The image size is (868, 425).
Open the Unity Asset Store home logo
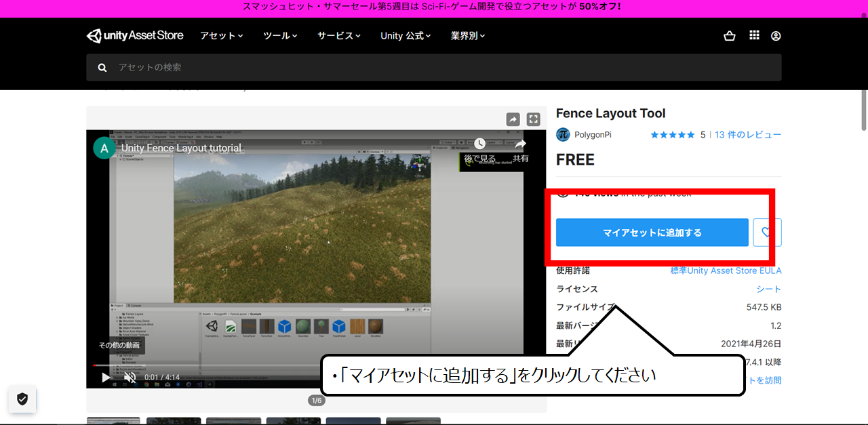(x=135, y=36)
